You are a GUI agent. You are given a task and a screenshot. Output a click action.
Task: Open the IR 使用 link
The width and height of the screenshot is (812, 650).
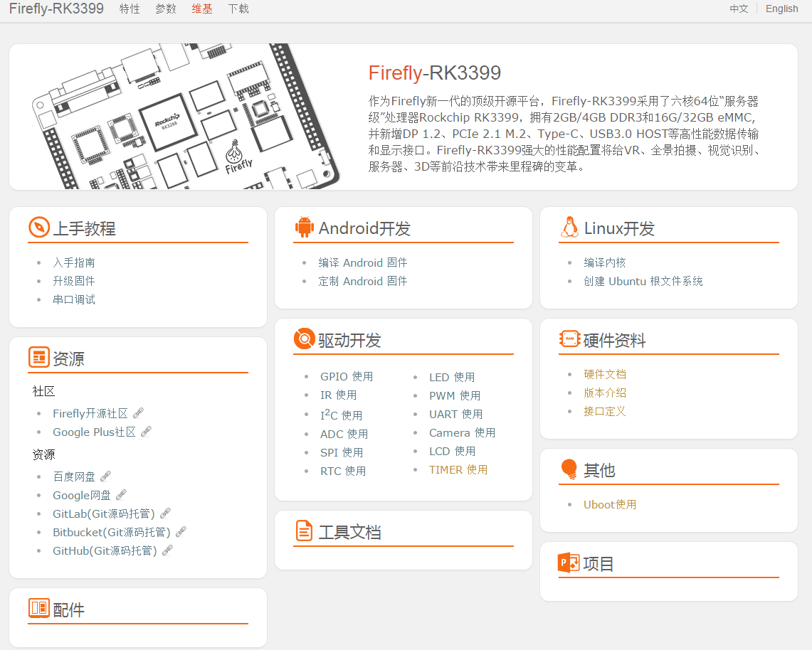tap(339, 395)
